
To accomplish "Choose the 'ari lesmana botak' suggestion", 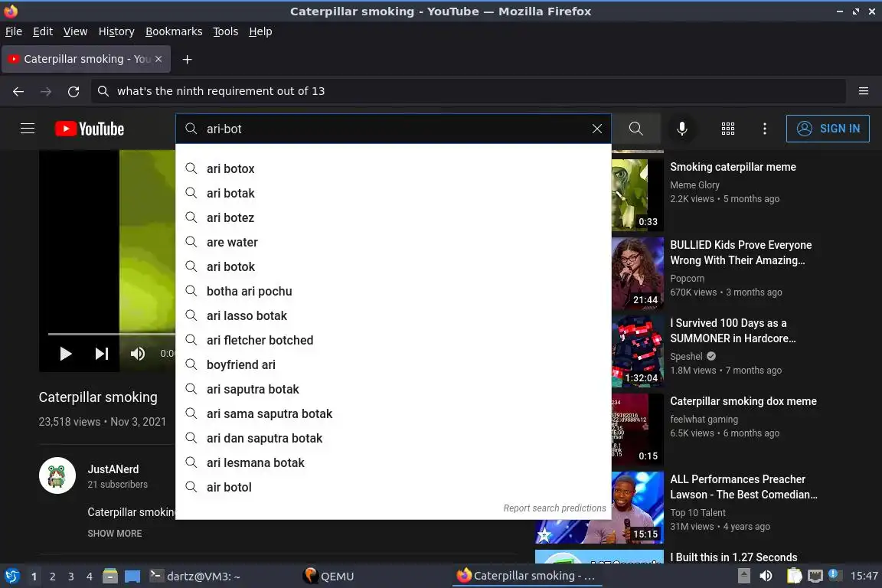I will pyautogui.click(x=394, y=462).
